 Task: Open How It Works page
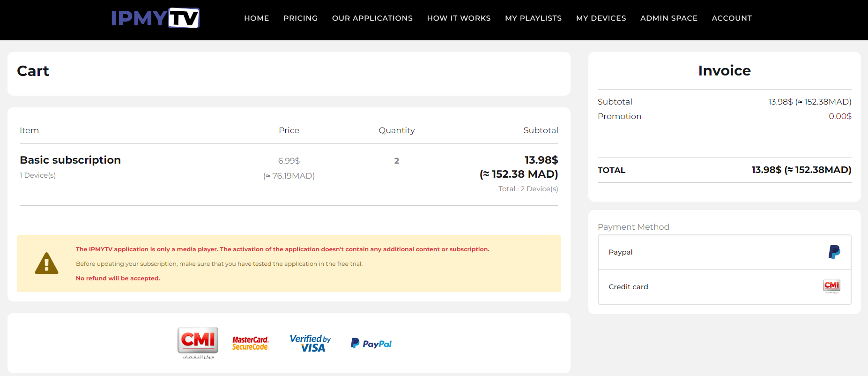pos(459,18)
